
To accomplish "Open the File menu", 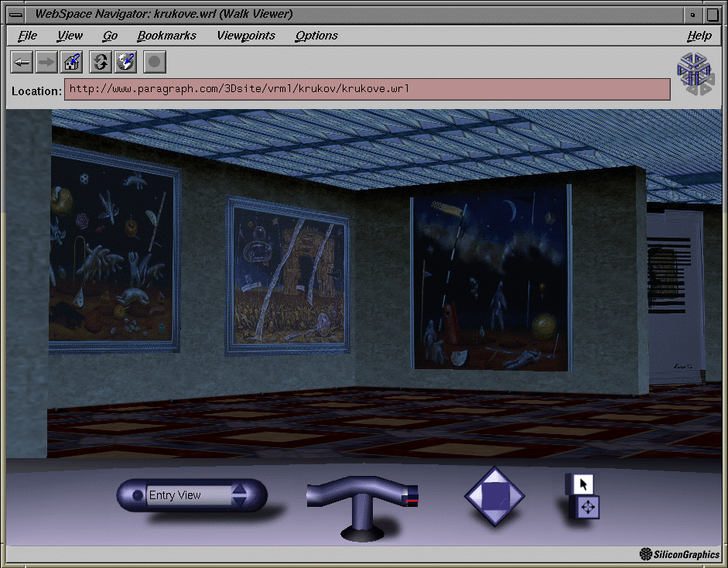I will tap(27, 36).
